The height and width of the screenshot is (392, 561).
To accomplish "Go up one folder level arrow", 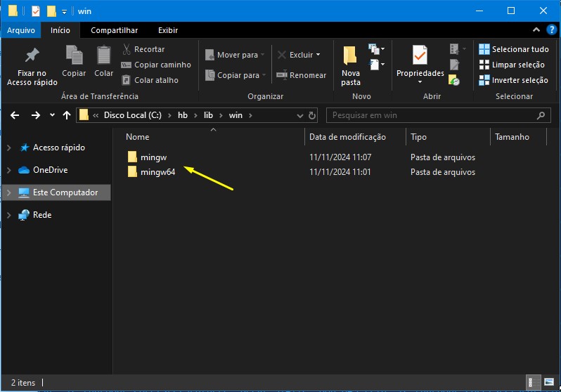I will pos(67,115).
